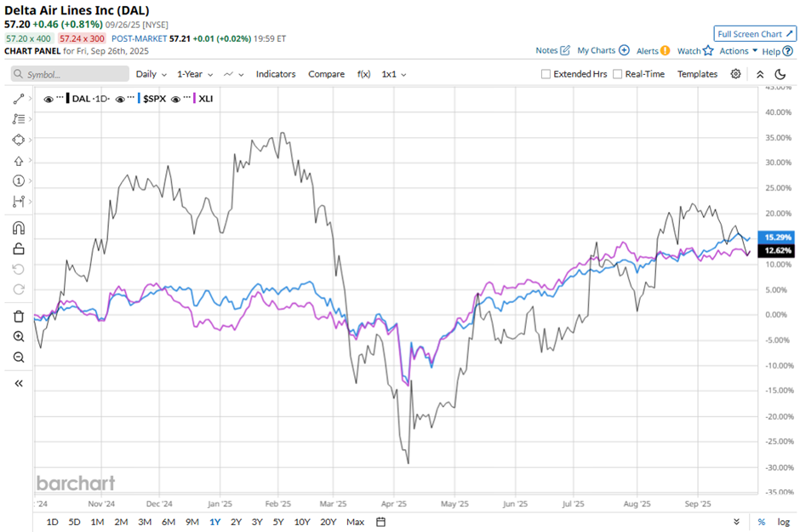Switch to percent scale mode
This screenshot has width=800, height=532.
point(761,522)
